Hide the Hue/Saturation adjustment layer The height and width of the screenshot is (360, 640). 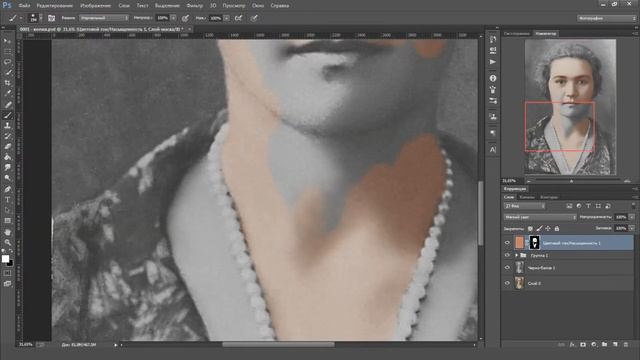click(507, 243)
